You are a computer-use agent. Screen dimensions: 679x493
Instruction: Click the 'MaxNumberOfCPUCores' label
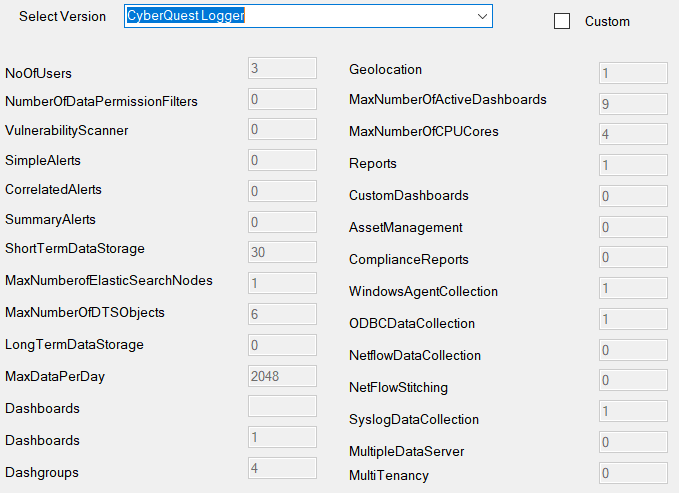[x=424, y=131]
